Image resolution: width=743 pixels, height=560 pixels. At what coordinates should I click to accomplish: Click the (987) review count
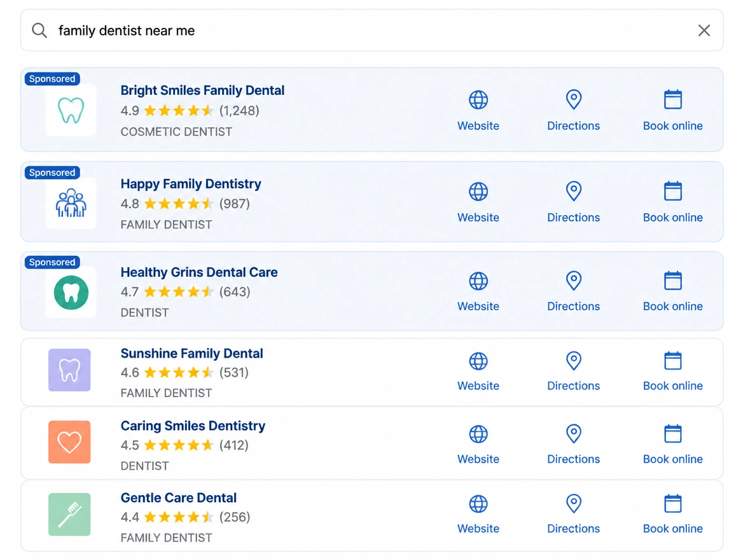click(x=235, y=204)
